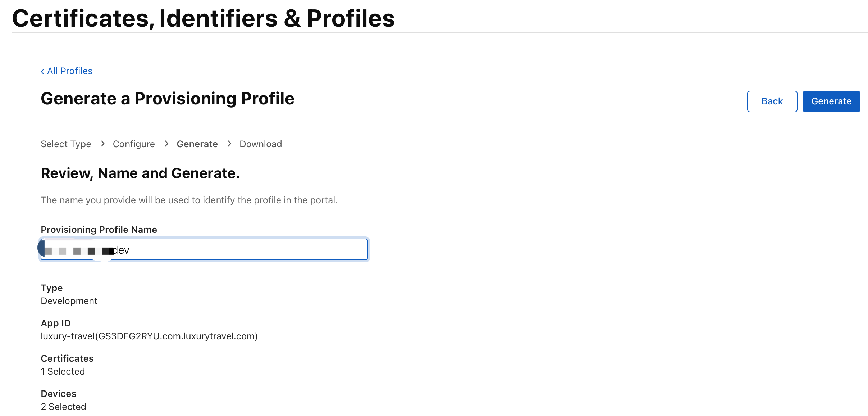
Task: Click chevron between Select Type and Configure
Action: tap(102, 144)
